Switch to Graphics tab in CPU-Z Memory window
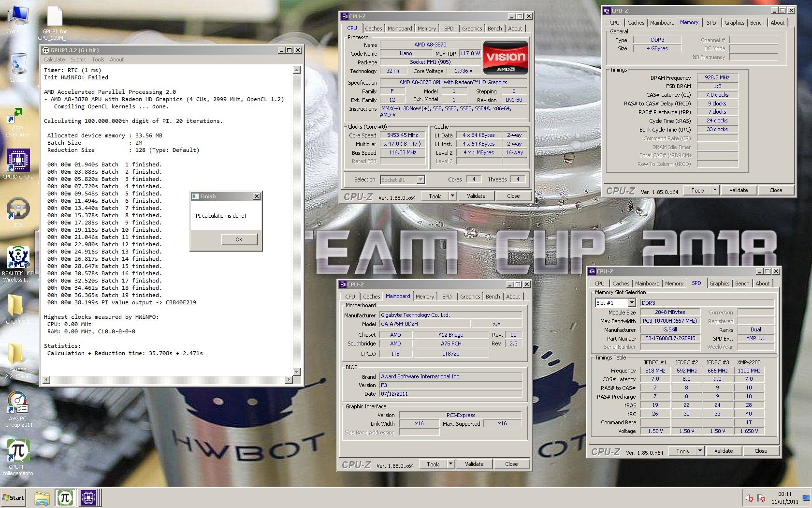812x508 pixels. [x=734, y=23]
